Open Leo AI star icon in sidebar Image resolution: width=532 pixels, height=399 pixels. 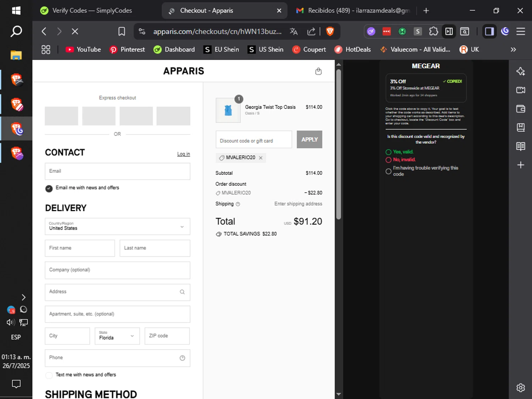pos(521,71)
